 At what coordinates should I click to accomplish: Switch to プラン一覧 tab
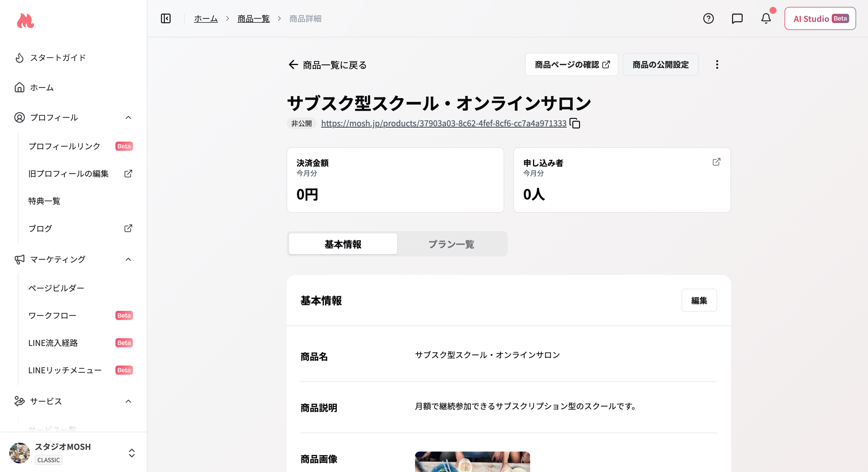coord(451,244)
